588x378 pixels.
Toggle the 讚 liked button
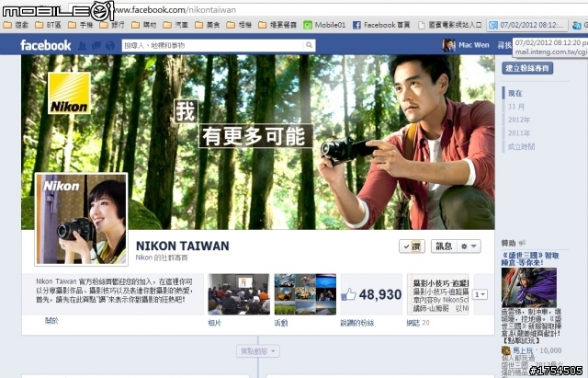coord(412,246)
